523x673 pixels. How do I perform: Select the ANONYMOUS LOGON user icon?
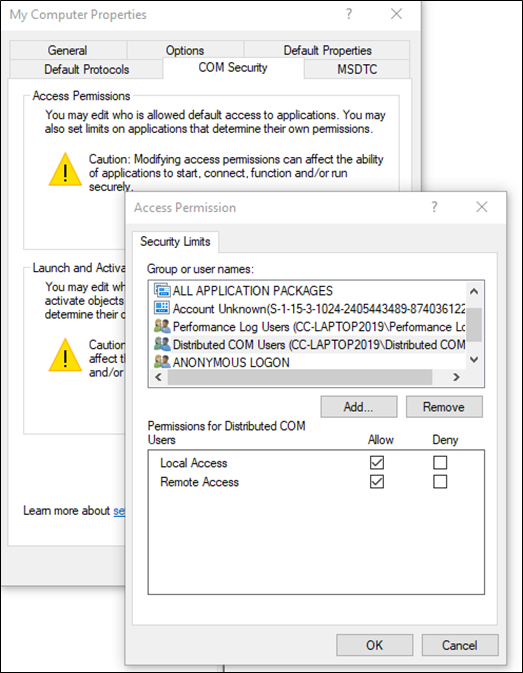[x=162, y=362]
